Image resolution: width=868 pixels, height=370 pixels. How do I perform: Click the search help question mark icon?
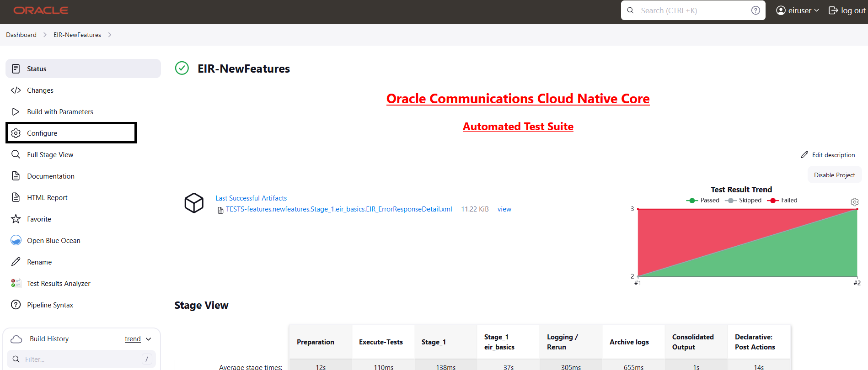[x=755, y=11]
